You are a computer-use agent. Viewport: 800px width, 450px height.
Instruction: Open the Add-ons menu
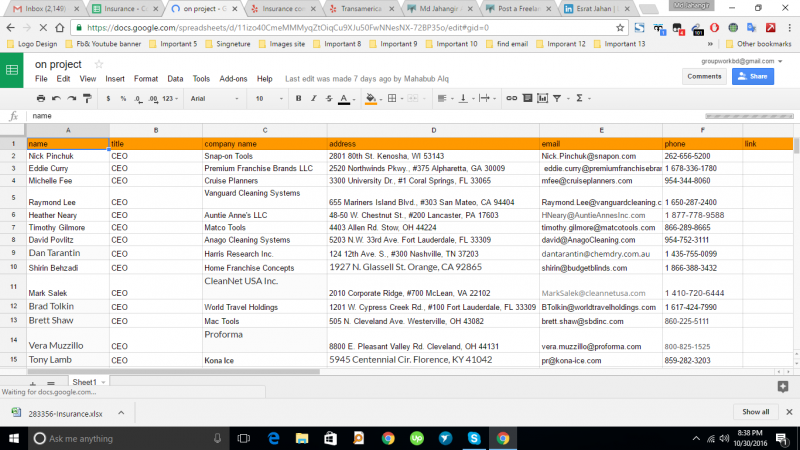pos(233,79)
